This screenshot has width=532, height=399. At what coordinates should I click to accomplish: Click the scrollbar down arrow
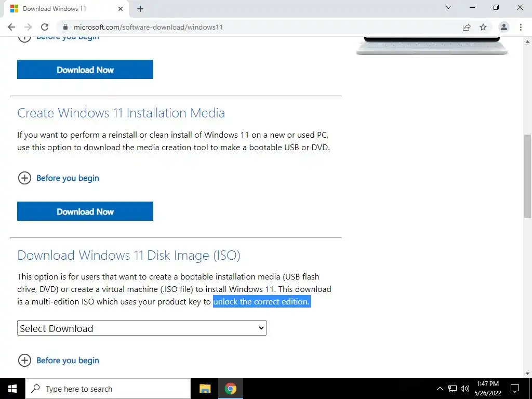click(527, 374)
